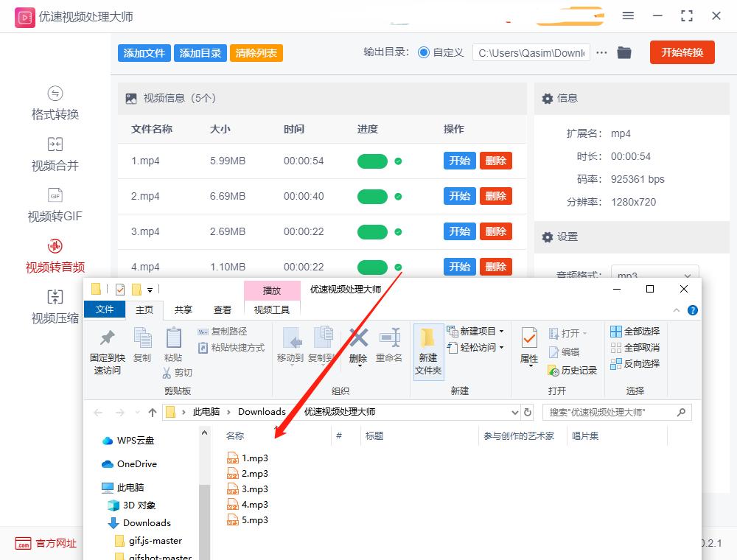Open the 官方网址 official website link
The height and width of the screenshot is (560, 737).
[x=45, y=543]
